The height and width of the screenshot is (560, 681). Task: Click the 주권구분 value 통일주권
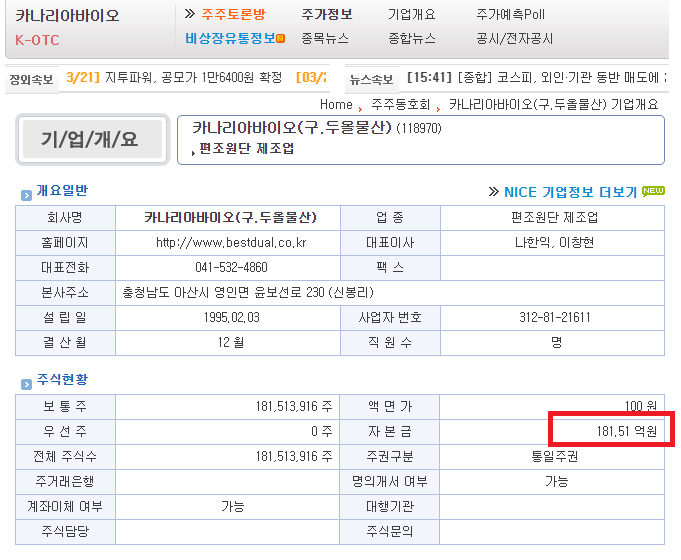click(555, 456)
